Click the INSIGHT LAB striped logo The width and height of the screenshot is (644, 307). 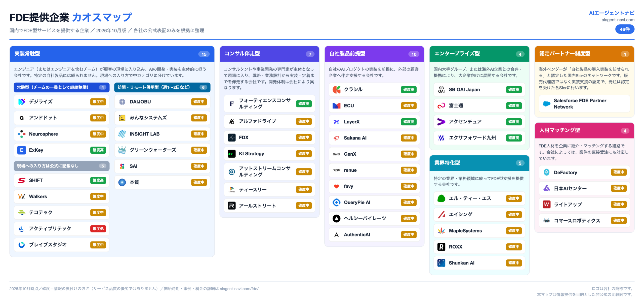click(x=122, y=134)
